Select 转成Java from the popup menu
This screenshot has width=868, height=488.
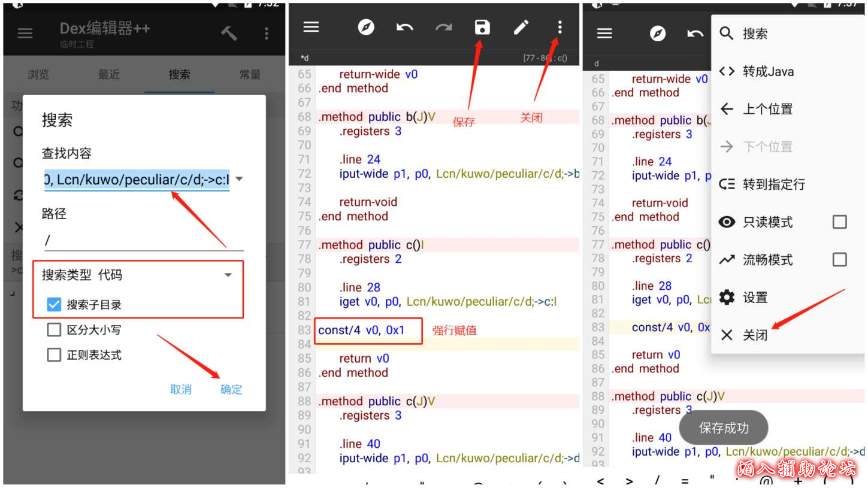click(x=768, y=71)
